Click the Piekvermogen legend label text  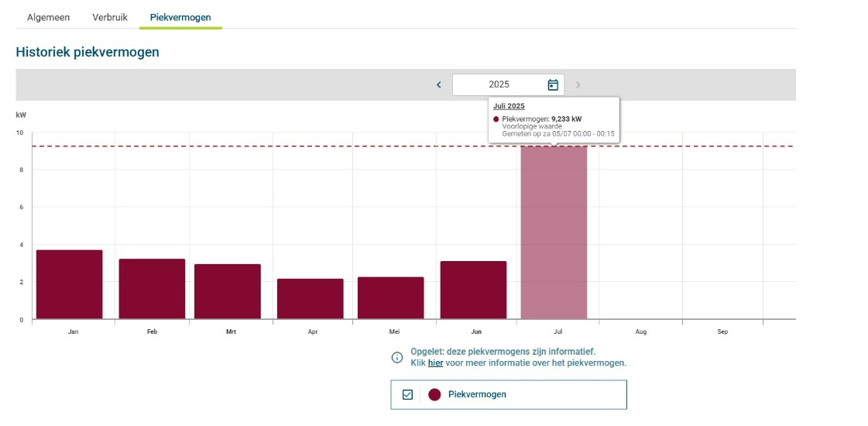pos(477,394)
